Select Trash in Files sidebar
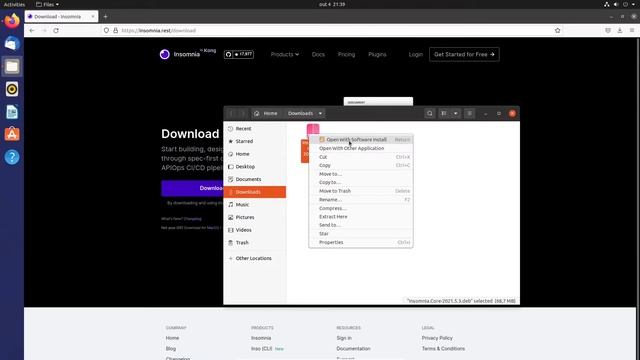 point(255,242)
